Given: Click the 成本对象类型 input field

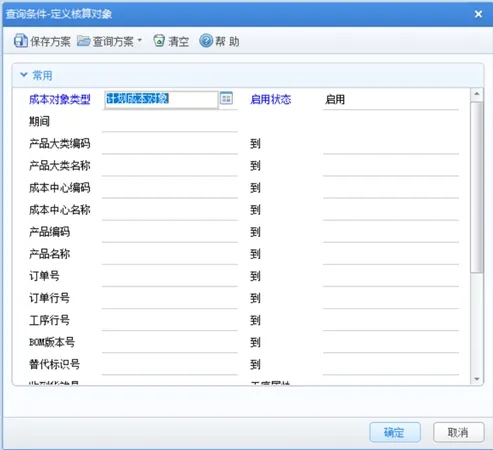Looking at the screenshot, I should pyautogui.click(x=161, y=99).
